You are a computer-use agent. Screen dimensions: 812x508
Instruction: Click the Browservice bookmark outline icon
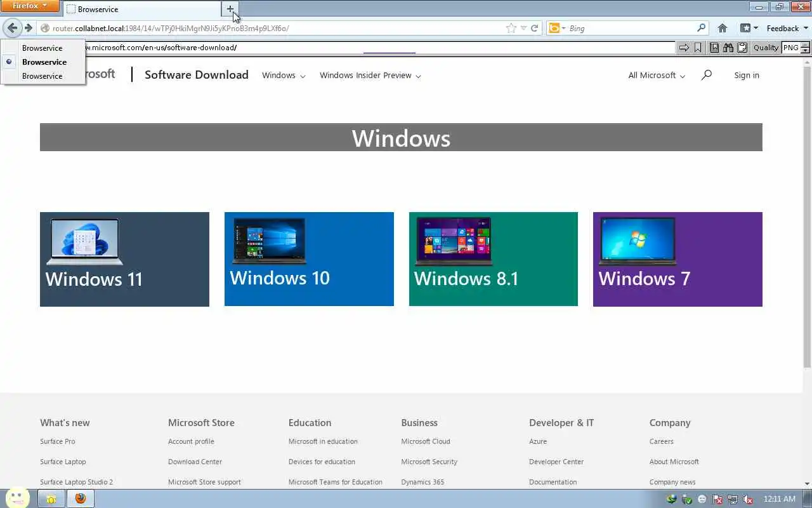(698, 48)
